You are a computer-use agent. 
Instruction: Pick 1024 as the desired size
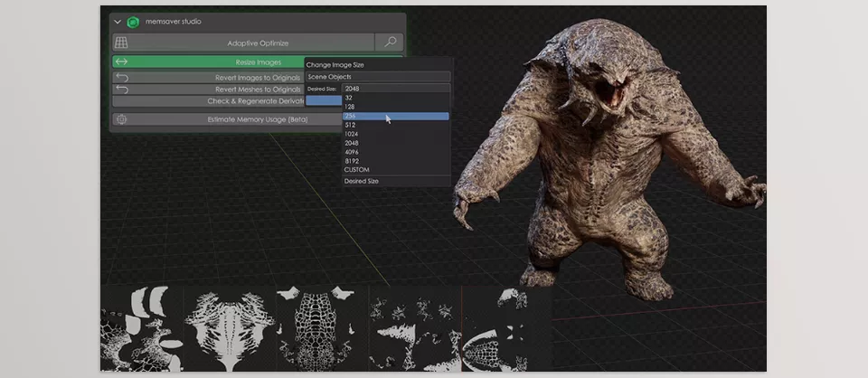click(394, 134)
